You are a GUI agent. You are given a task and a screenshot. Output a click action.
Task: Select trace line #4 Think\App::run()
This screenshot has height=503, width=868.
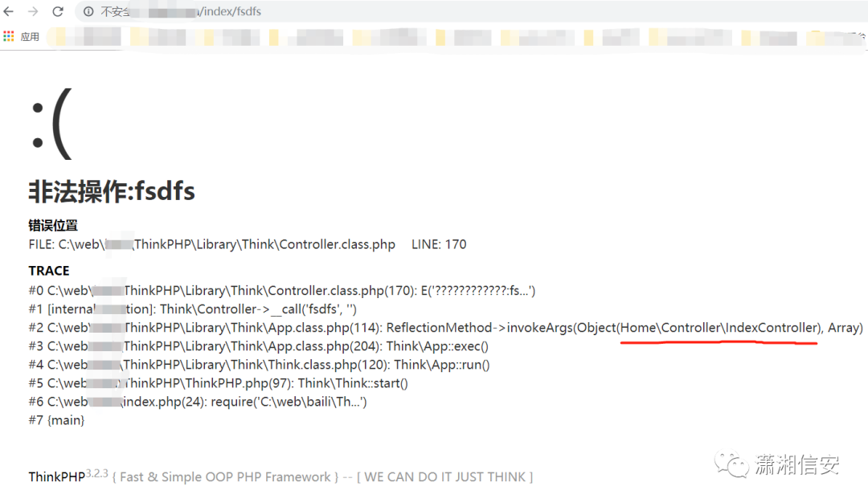259,365
